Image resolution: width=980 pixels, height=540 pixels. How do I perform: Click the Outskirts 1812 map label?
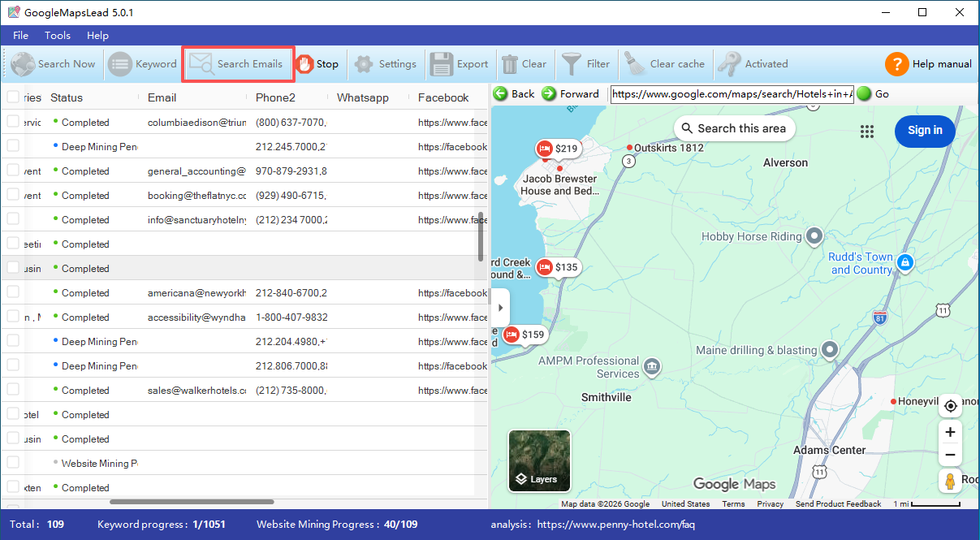pyautogui.click(x=668, y=148)
